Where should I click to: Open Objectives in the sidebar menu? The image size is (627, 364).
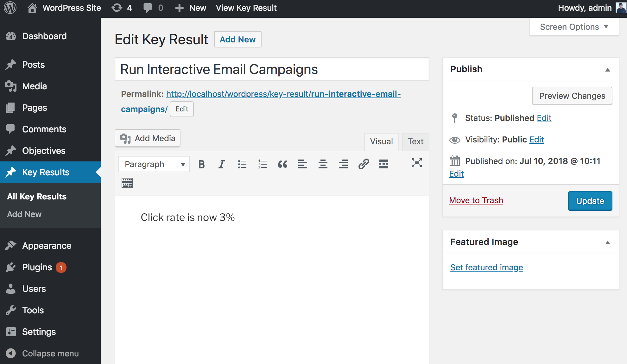click(44, 151)
